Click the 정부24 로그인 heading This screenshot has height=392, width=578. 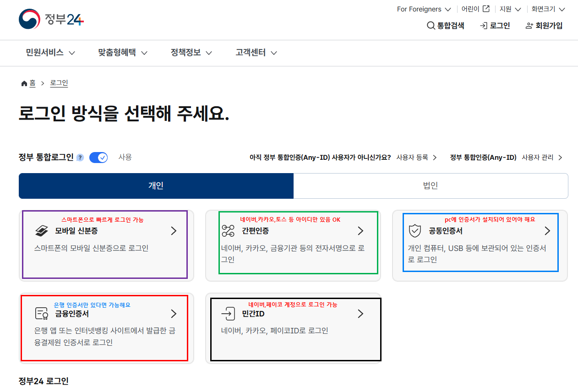coord(44,381)
